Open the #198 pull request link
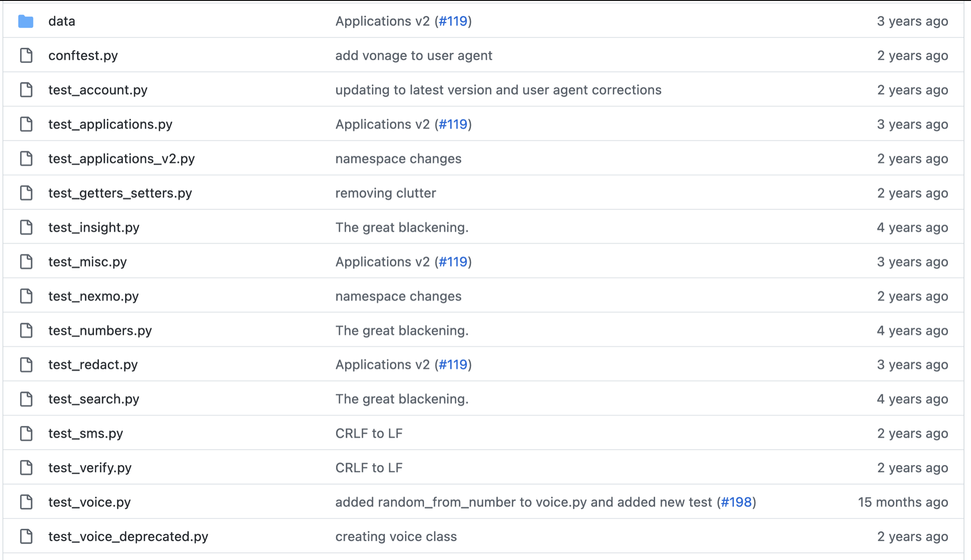 (x=736, y=502)
